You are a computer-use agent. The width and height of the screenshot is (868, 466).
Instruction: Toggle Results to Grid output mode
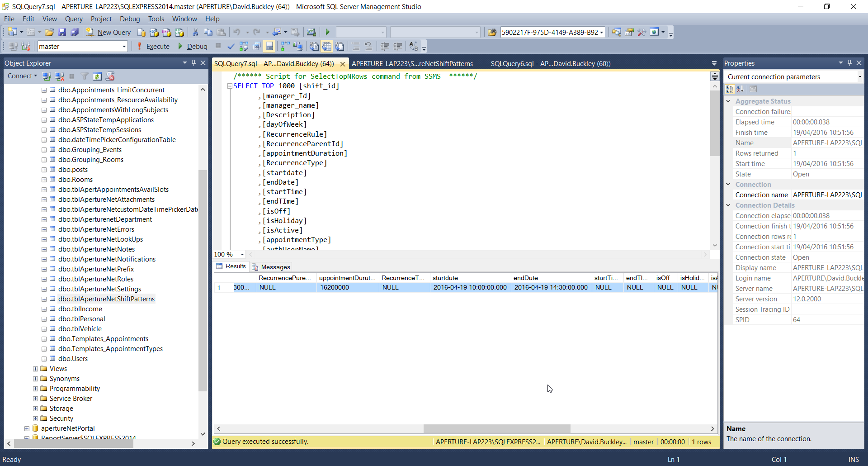pyautogui.click(x=327, y=47)
